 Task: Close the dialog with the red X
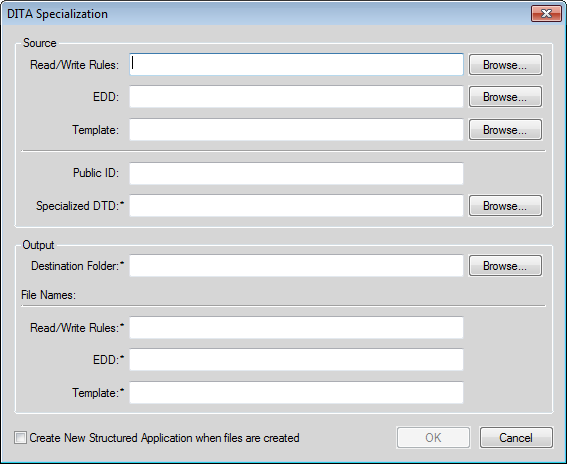(546, 14)
